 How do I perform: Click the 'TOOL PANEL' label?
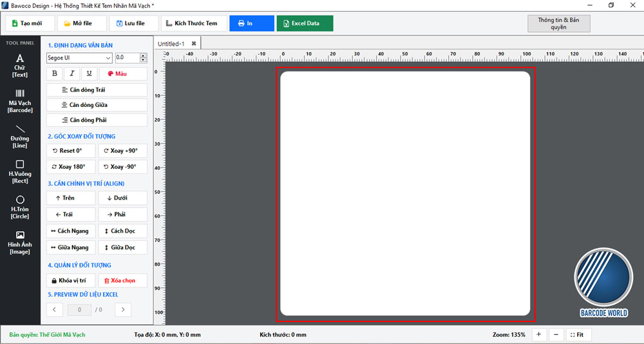tap(20, 43)
